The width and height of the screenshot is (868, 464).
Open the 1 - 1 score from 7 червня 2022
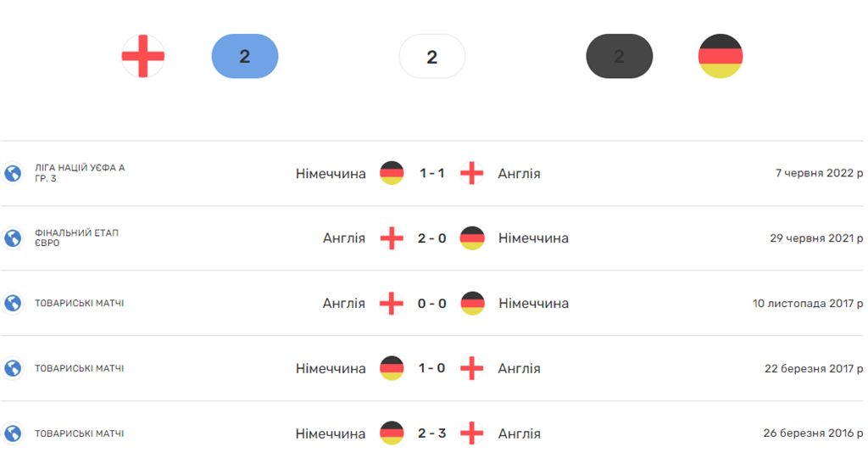pyautogui.click(x=432, y=173)
